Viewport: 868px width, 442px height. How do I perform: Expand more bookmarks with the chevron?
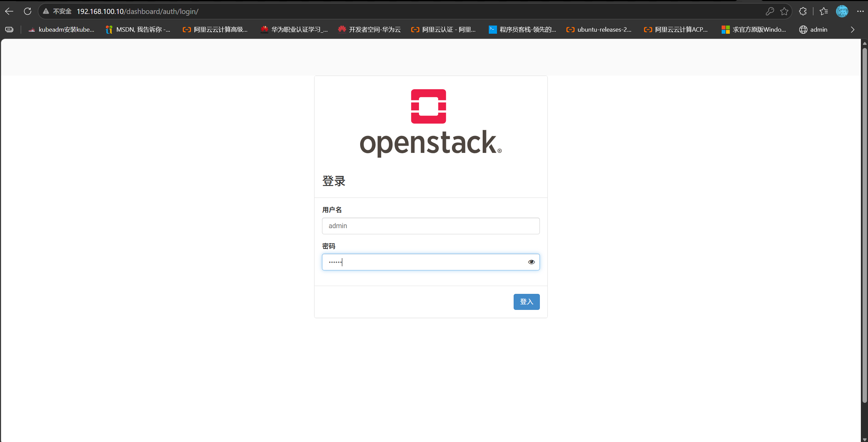[x=852, y=30]
